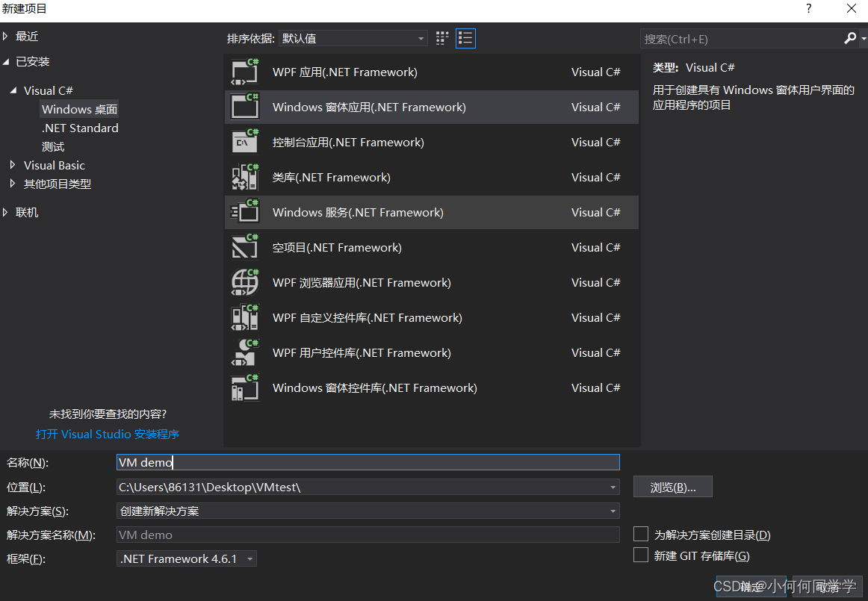Open the .NET Framework 4.6.1 framework dropdown
The image size is (868, 601).
[187, 559]
